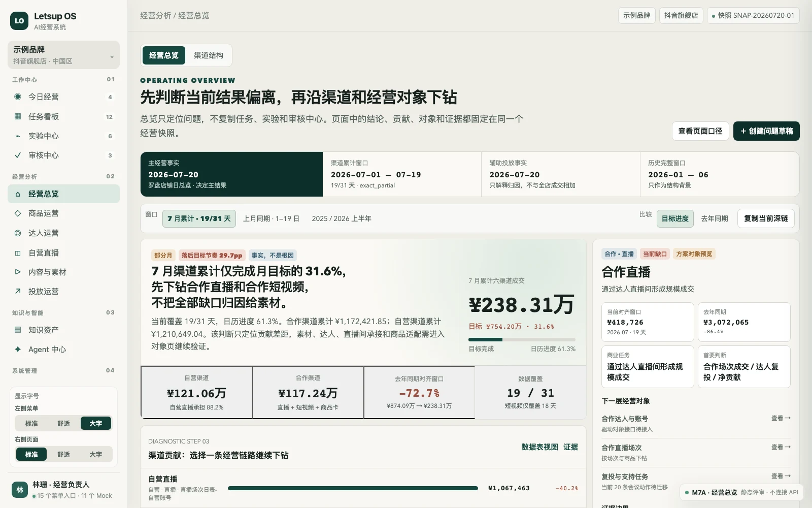812x508 pixels.
Task: Click the 方案对象预览 tag
Action: [694, 254]
